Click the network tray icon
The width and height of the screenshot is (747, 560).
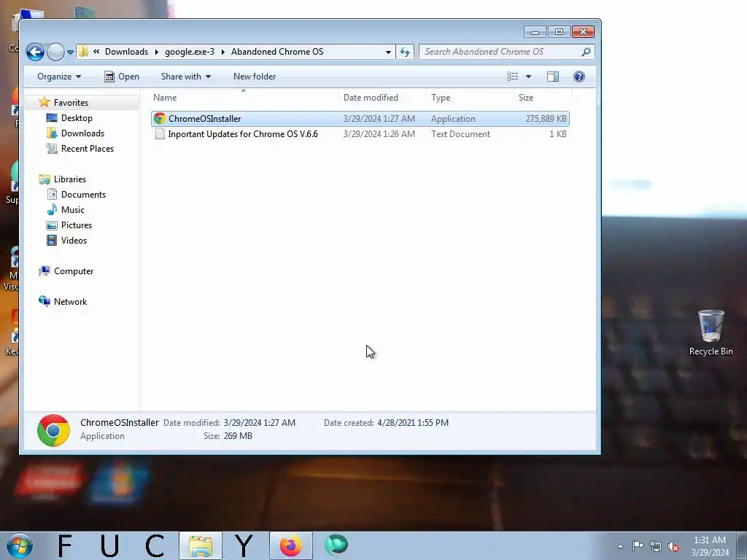point(656,546)
